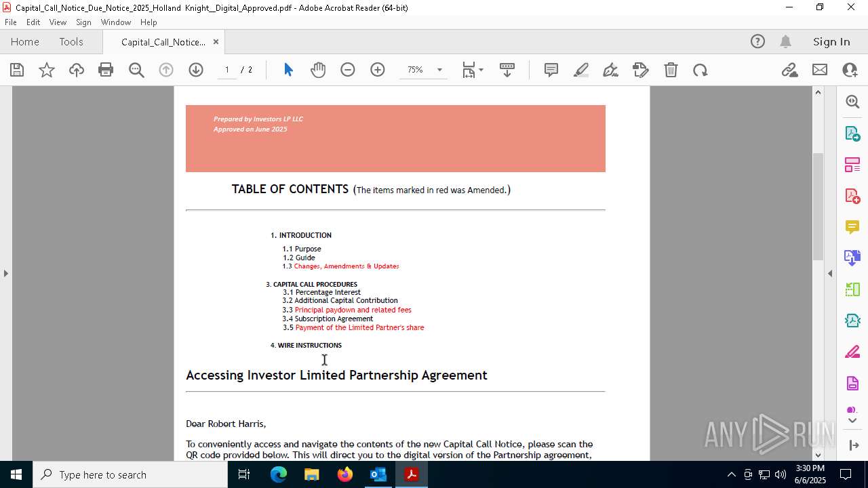
Task: Zoom in with plus button
Action: coord(378,70)
